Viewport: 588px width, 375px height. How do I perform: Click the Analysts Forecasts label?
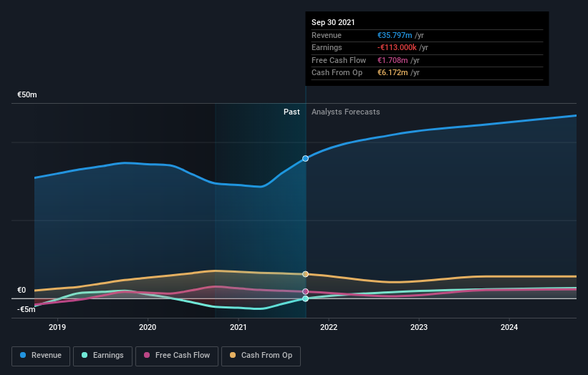pos(346,112)
